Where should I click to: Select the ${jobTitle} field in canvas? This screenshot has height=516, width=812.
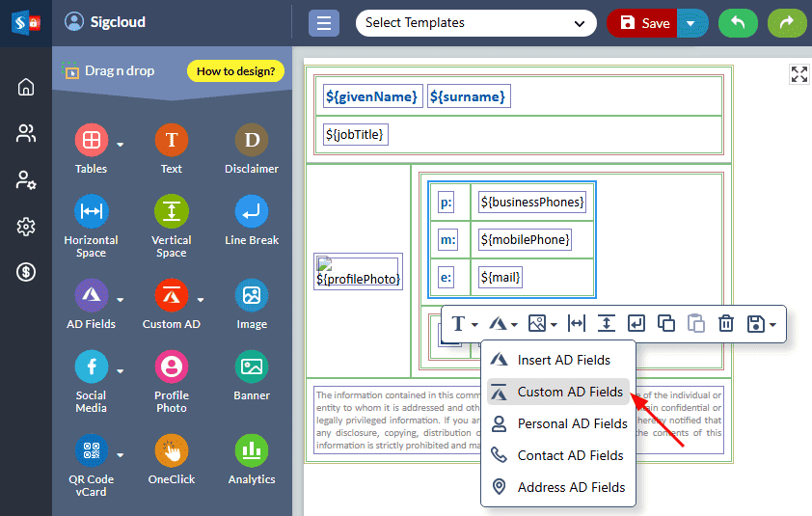point(356,135)
